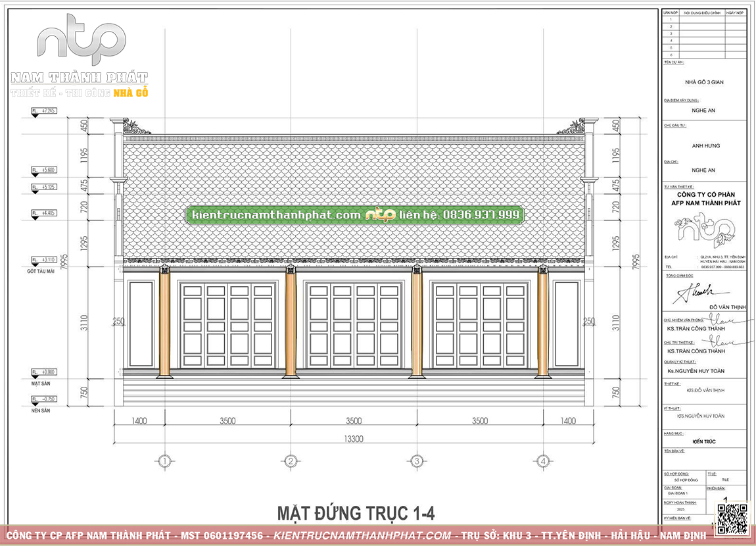Click the -0.750 floor level marker
Image resolution: width=756 pixels, height=546 pixels.
pos(44,399)
